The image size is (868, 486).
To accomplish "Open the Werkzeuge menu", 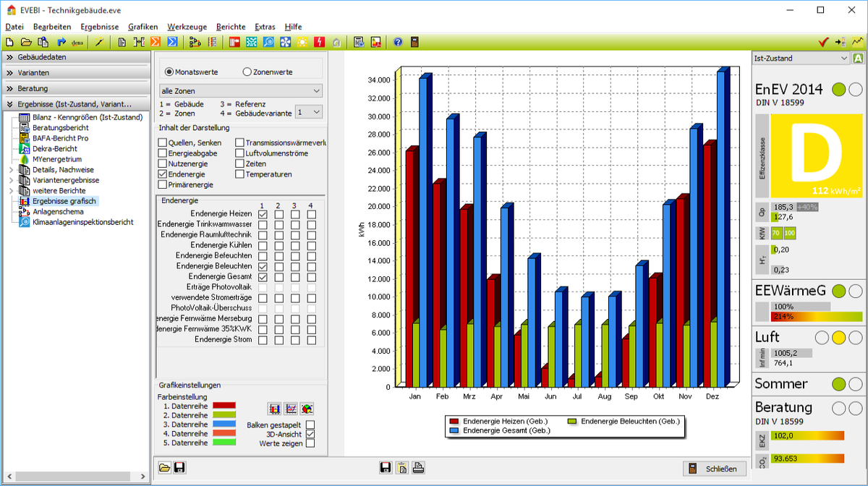I will (187, 27).
